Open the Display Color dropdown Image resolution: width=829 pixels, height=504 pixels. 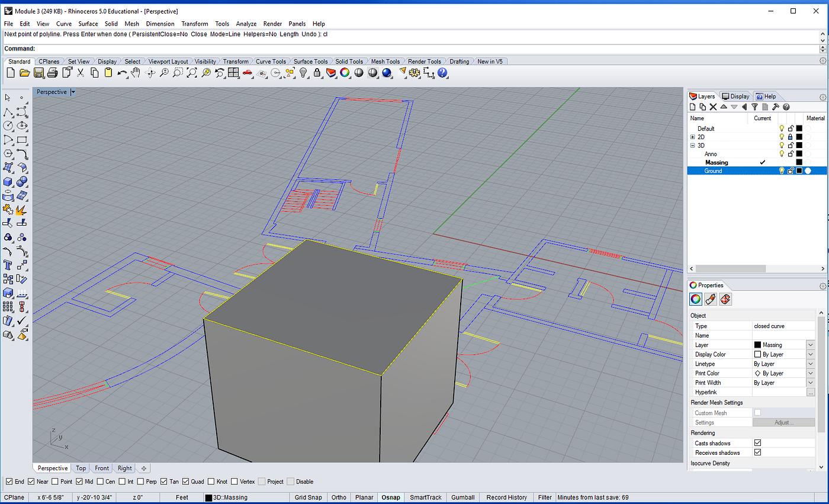tap(810, 354)
